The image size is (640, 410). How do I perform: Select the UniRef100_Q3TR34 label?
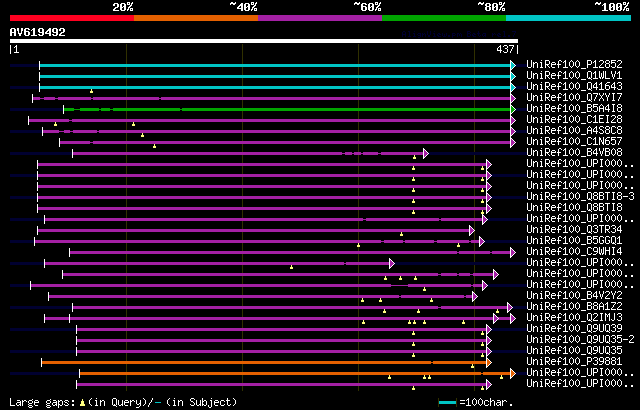(574, 230)
